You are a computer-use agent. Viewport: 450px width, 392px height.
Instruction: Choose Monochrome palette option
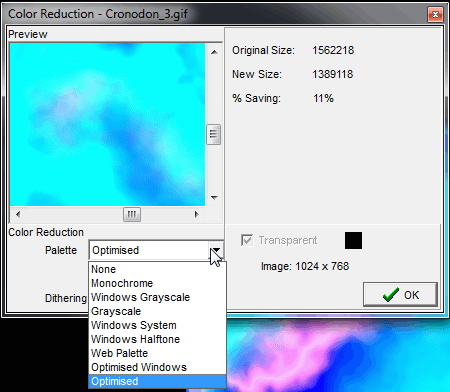pyautogui.click(x=157, y=283)
